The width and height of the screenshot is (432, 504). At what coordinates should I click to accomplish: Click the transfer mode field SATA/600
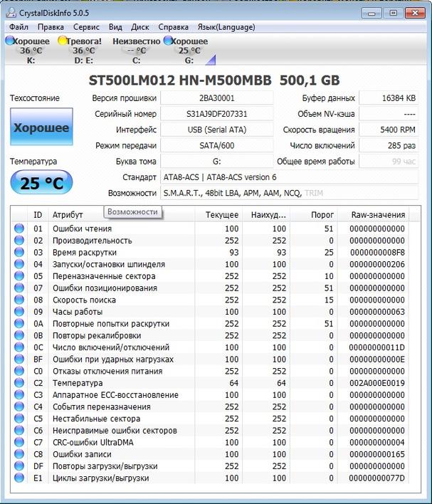(x=217, y=145)
